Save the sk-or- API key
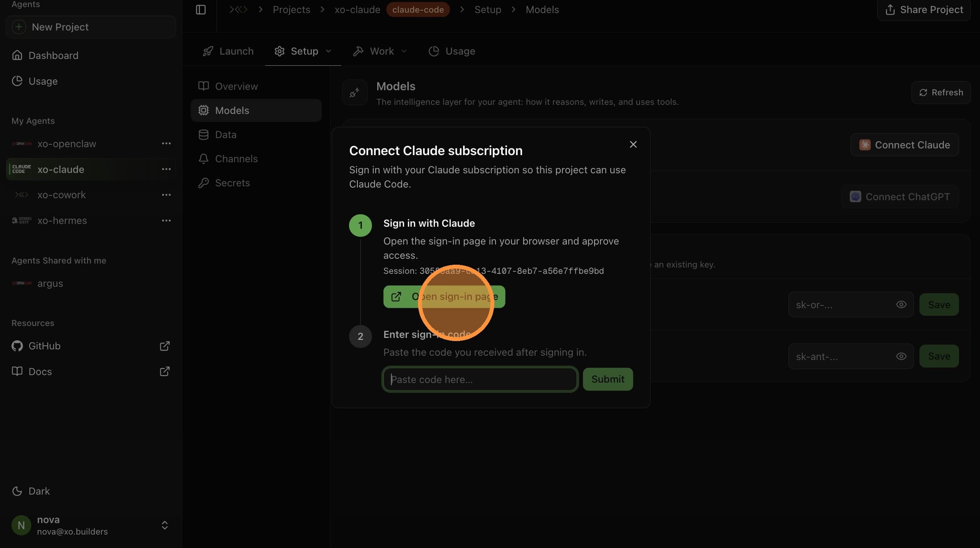The width and height of the screenshot is (980, 548). pyautogui.click(x=939, y=305)
